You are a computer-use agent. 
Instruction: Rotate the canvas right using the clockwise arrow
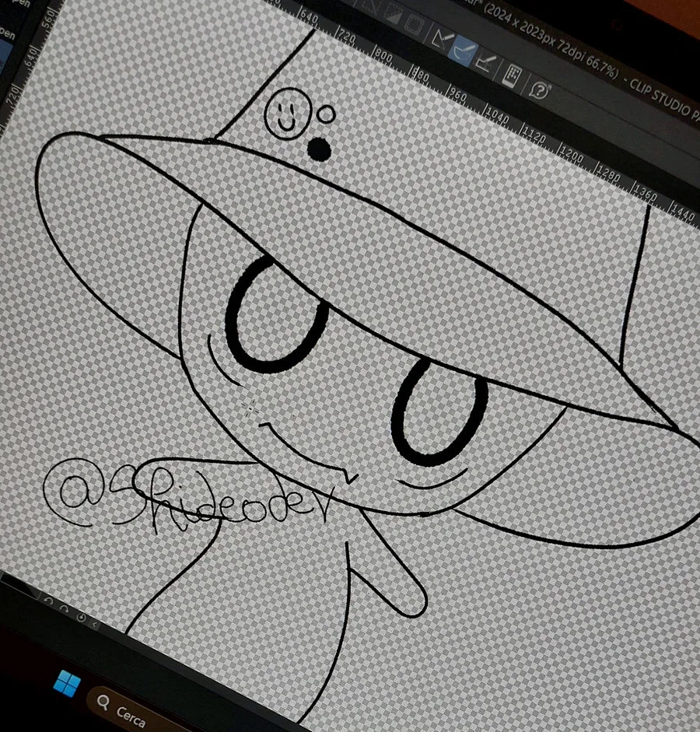(65, 608)
